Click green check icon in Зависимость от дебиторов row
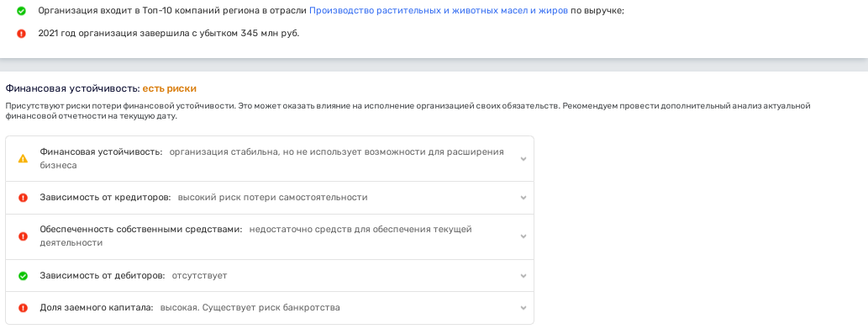This screenshot has width=868, height=329. click(23, 275)
